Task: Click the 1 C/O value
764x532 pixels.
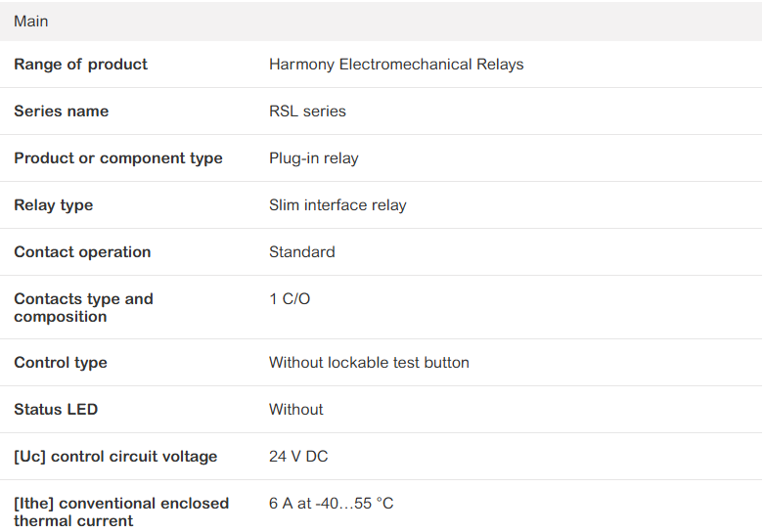Action: 290,298
